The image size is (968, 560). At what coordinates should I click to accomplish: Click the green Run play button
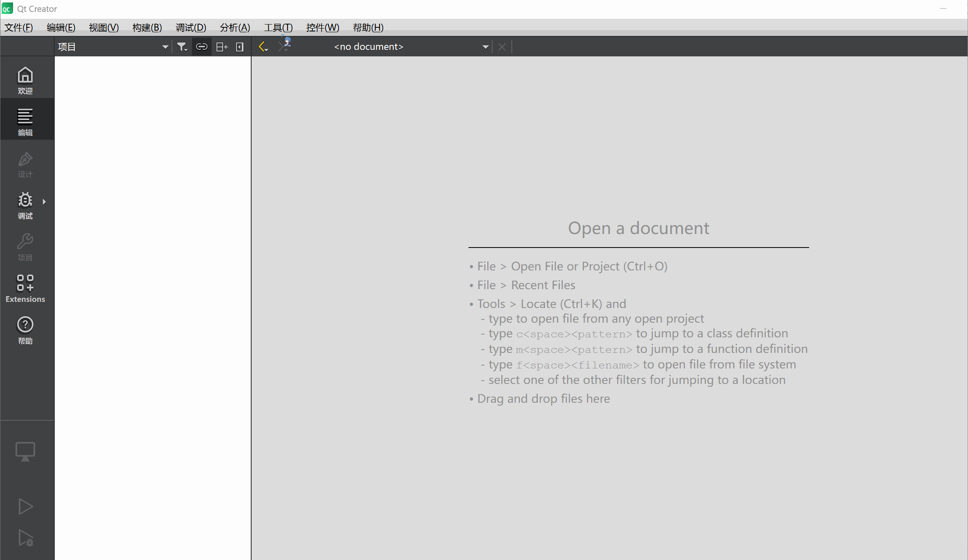[25, 506]
